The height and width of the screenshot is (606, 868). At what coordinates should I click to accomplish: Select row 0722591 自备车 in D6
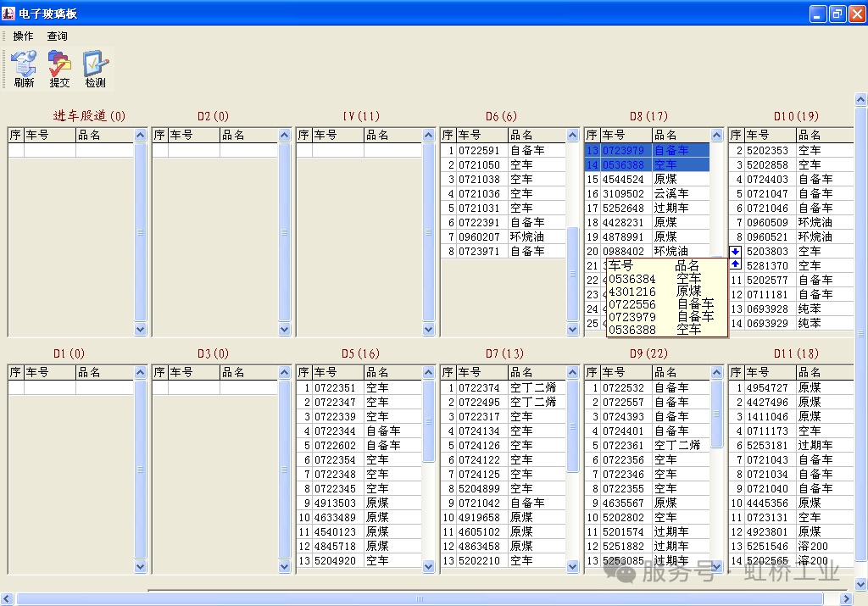[503, 150]
